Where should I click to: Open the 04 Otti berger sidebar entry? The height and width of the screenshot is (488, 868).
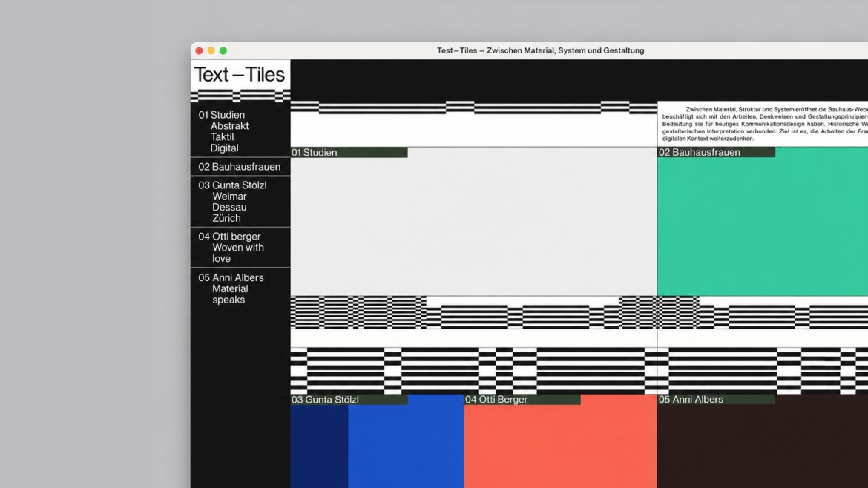pos(229,237)
